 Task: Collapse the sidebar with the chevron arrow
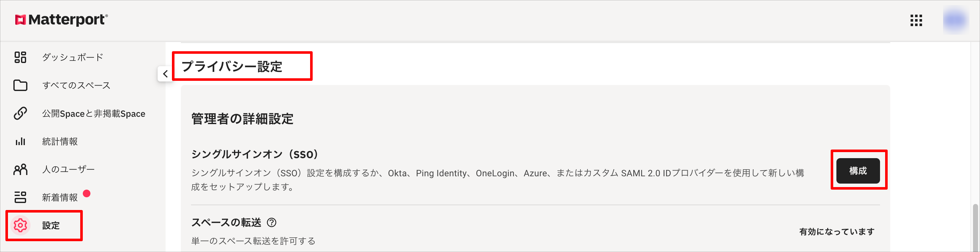pos(165,74)
